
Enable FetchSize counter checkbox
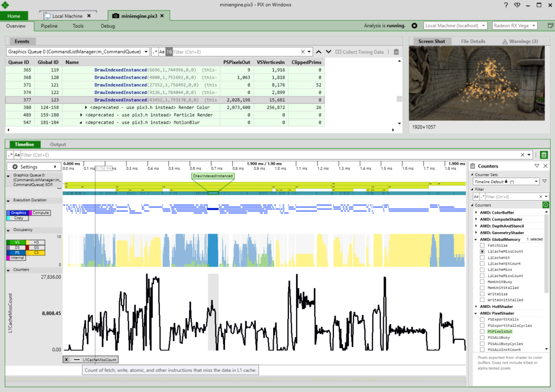tap(482, 246)
